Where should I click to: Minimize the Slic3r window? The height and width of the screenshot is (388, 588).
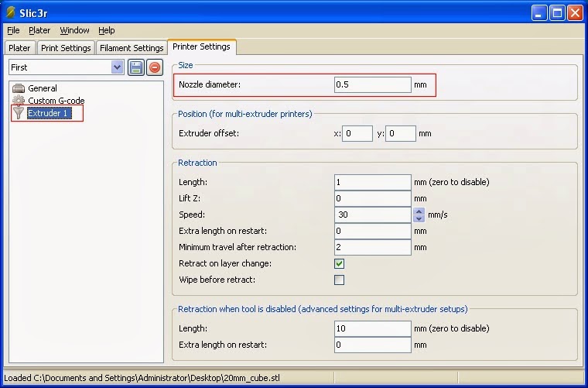tap(539, 12)
